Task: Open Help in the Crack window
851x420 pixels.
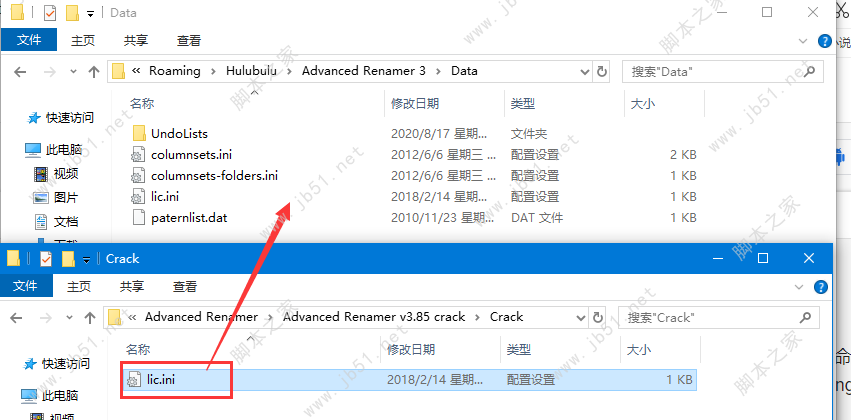Action: coord(821,287)
